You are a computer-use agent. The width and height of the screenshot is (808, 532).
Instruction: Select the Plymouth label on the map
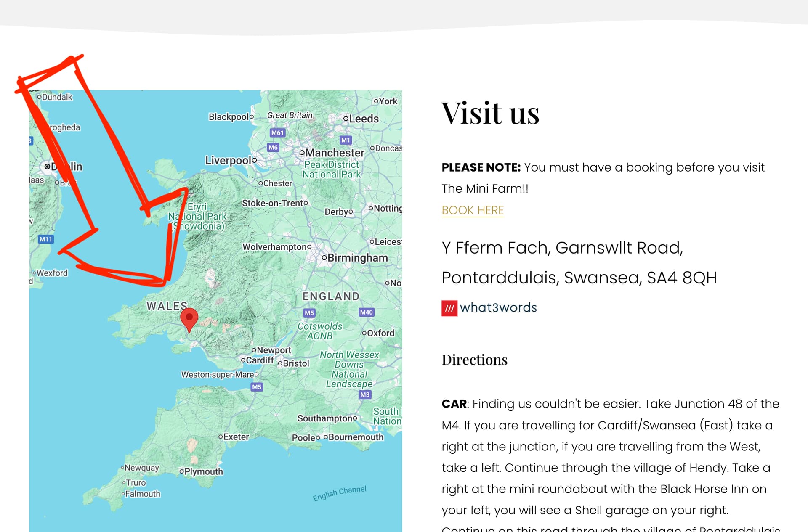(204, 471)
